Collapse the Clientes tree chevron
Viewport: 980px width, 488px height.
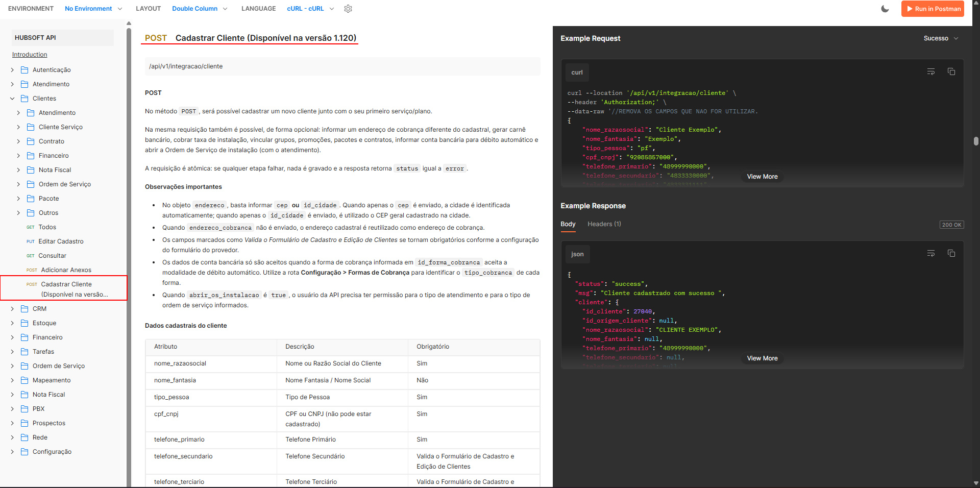click(12, 99)
